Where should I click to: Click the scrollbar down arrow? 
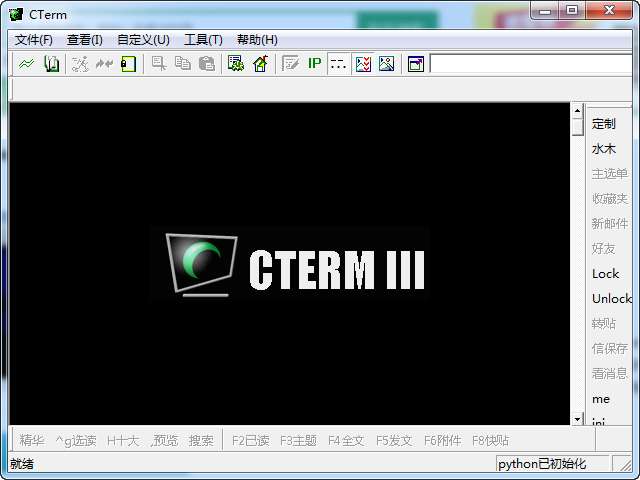coord(577,419)
